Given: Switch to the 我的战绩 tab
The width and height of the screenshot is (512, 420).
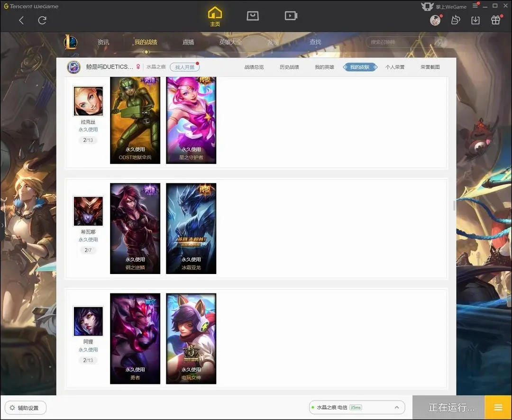Looking at the screenshot, I should click(146, 42).
